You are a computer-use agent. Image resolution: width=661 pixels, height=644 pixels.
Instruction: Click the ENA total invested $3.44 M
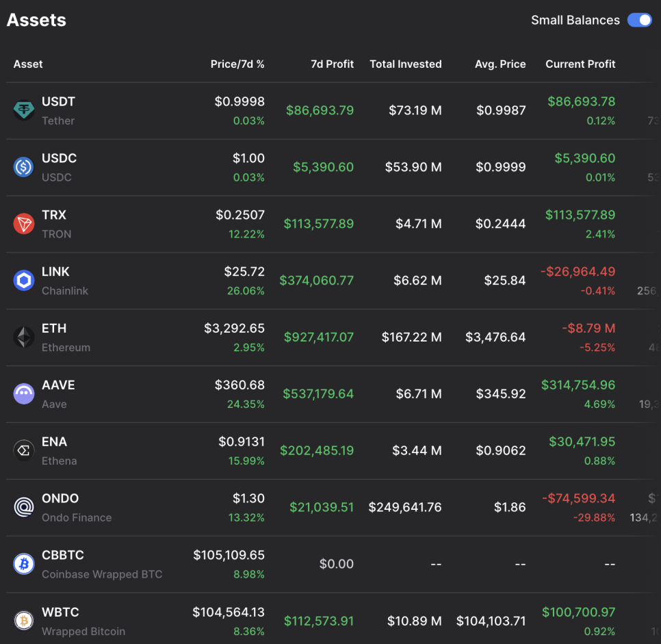click(417, 450)
